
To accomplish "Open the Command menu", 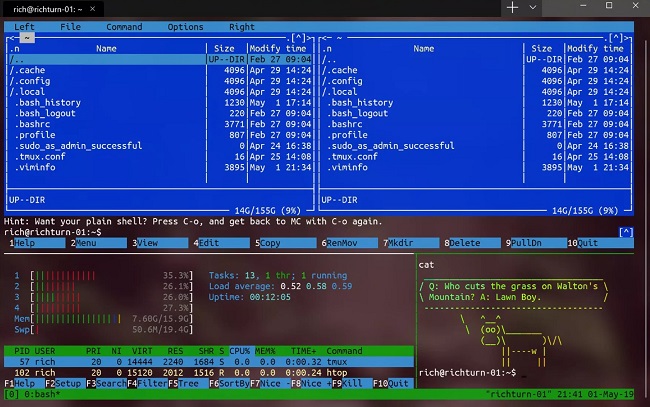I will tap(124, 27).
